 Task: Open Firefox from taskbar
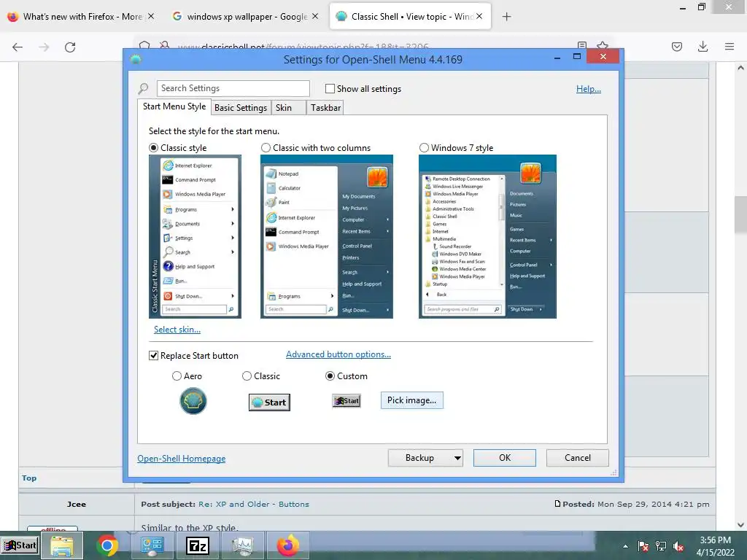(x=287, y=545)
